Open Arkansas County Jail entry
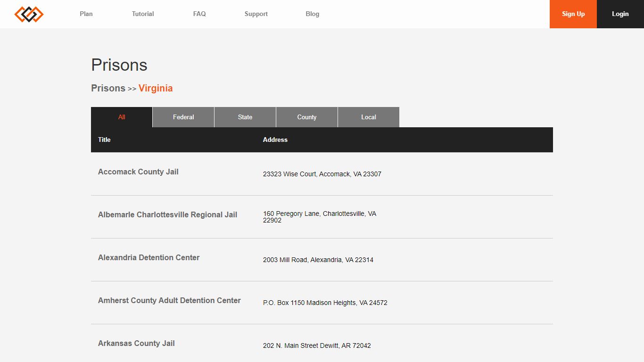 [x=136, y=343]
